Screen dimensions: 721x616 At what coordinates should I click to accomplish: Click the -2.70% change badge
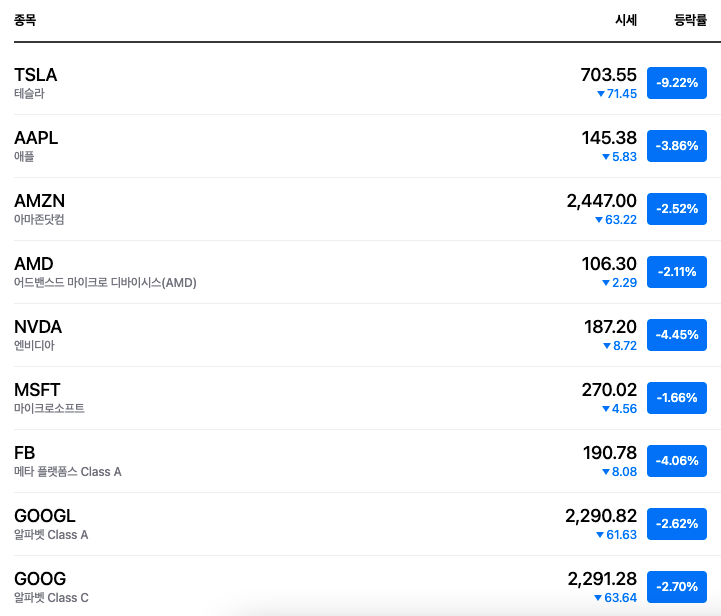(677, 587)
